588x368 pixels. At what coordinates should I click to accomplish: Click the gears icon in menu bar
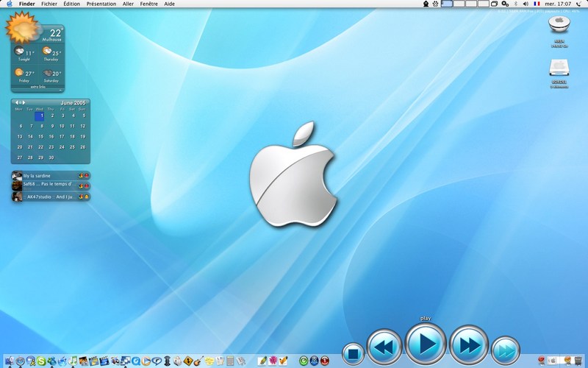click(x=505, y=4)
